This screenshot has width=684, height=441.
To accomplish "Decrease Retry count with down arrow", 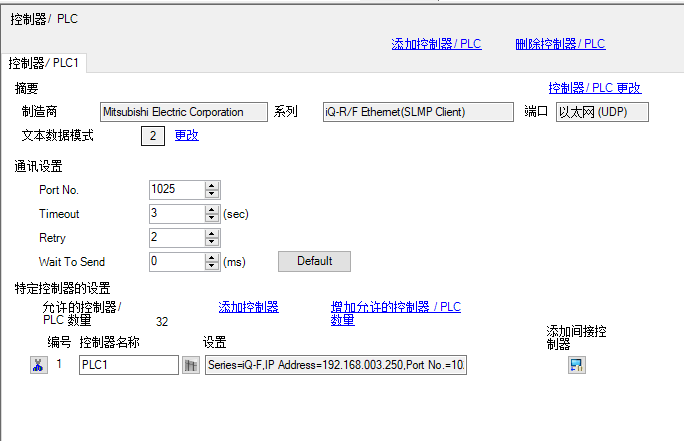I will coord(211,241).
